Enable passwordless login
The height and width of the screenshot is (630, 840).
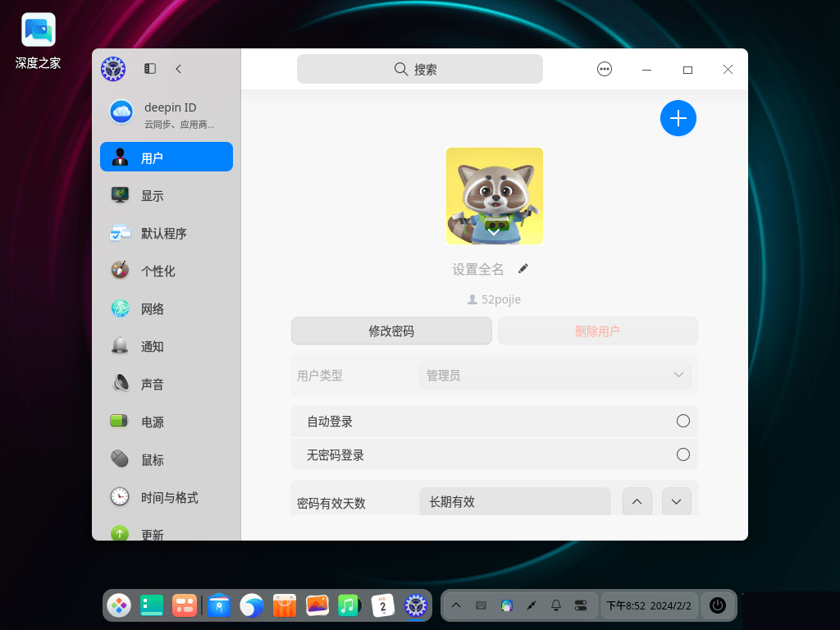[x=683, y=454]
